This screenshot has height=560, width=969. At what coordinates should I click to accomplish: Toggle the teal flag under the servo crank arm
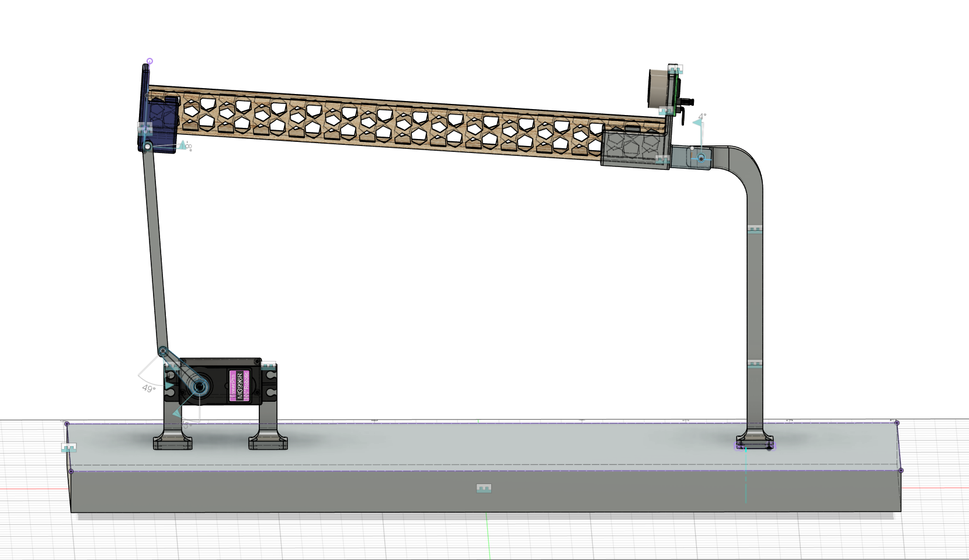pyautogui.click(x=177, y=414)
